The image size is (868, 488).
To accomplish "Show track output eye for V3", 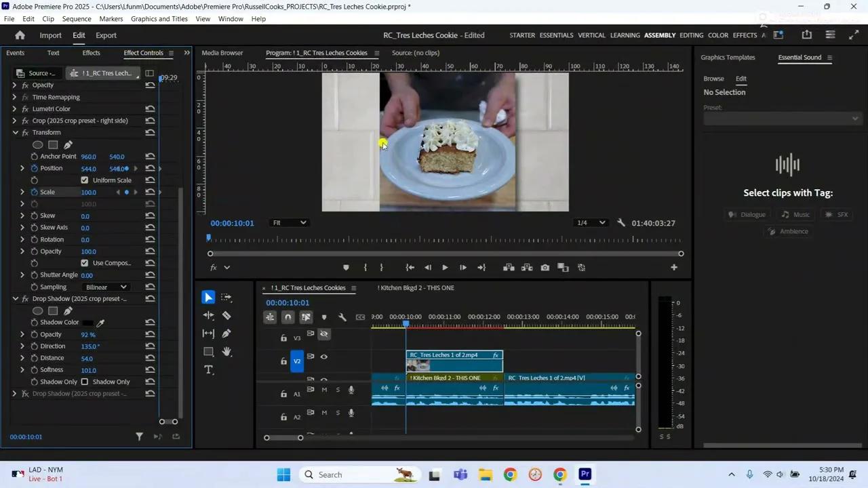I will (324, 333).
